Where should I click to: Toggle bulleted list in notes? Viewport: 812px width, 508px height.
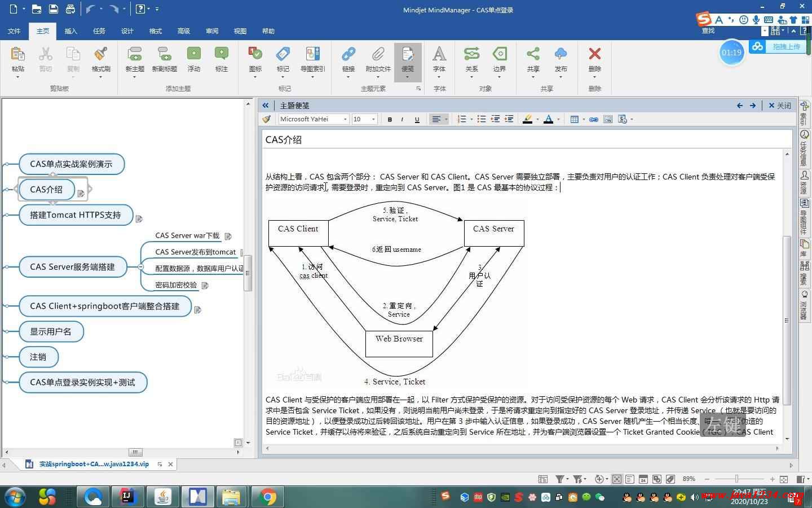coord(481,119)
